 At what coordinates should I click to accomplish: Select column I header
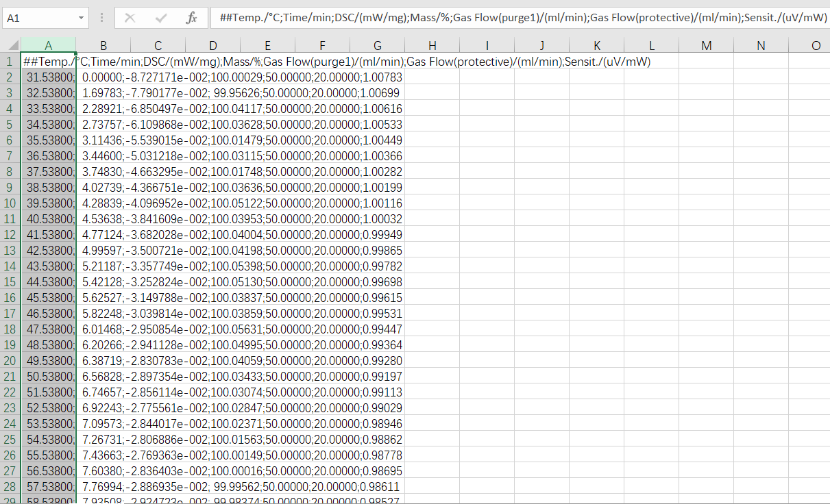click(x=487, y=46)
